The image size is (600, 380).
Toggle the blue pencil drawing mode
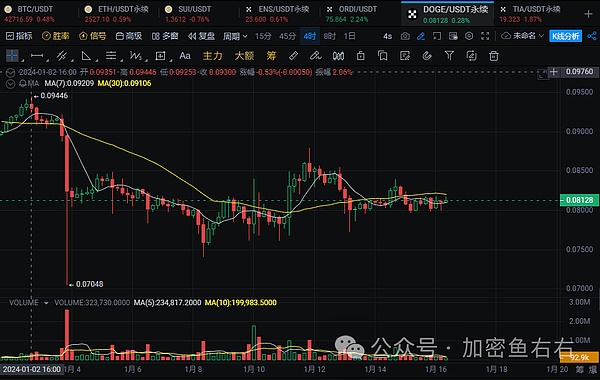[x=421, y=36]
